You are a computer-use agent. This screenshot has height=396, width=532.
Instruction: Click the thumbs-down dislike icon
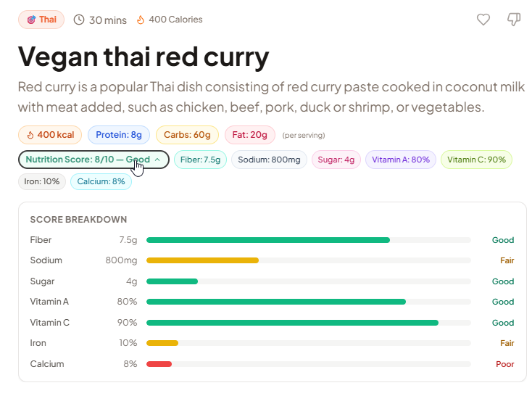tap(514, 20)
